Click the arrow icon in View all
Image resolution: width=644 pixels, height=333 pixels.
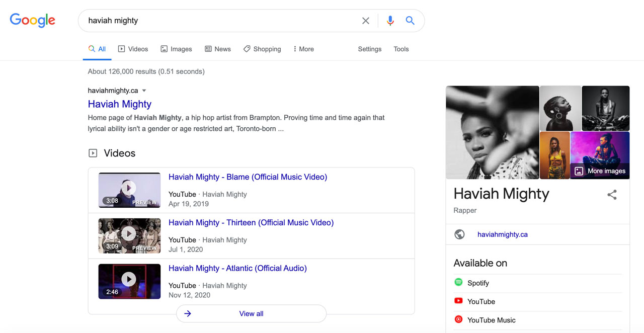[188, 313]
